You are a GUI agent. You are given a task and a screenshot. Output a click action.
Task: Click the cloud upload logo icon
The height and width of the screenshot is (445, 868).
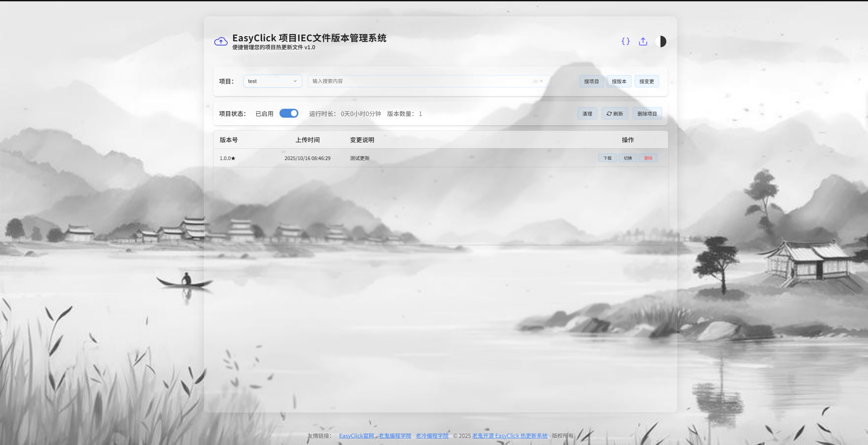click(221, 42)
